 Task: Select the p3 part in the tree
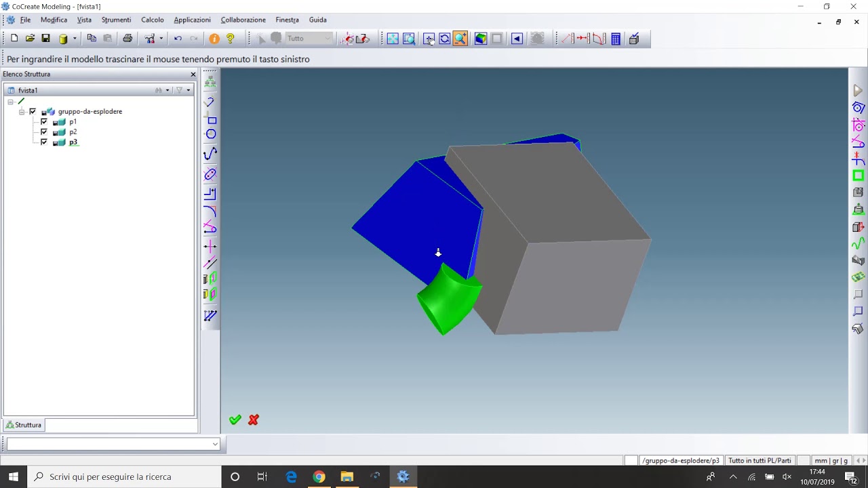click(73, 142)
